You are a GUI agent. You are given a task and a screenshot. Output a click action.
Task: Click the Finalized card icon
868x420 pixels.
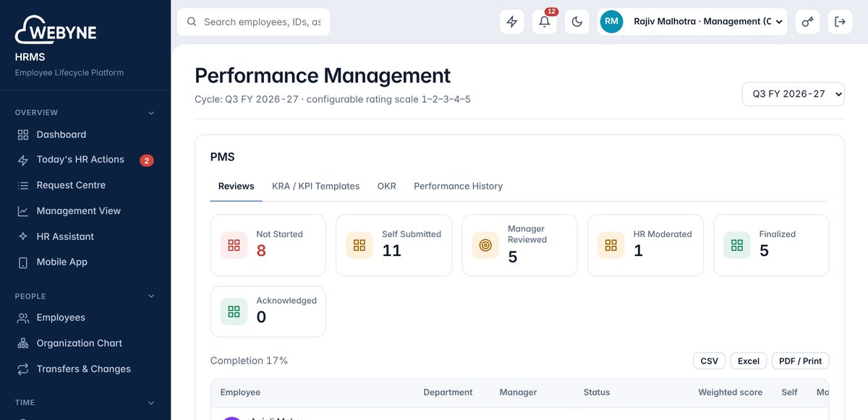[737, 245]
